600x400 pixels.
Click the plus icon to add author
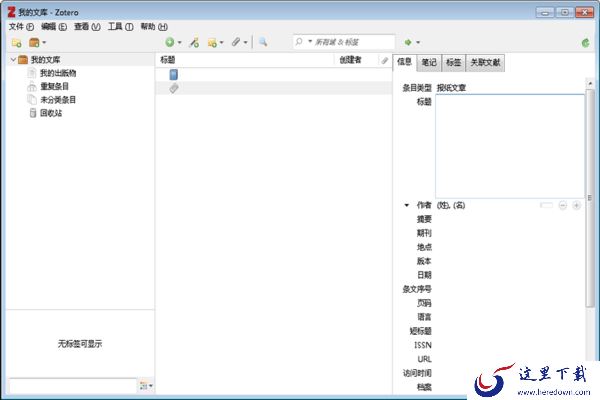point(577,206)
